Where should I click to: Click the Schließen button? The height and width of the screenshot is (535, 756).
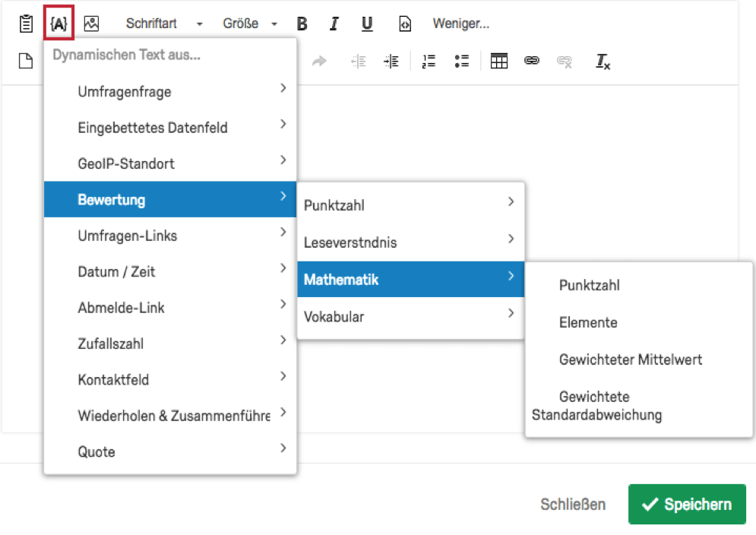(573, 504)
